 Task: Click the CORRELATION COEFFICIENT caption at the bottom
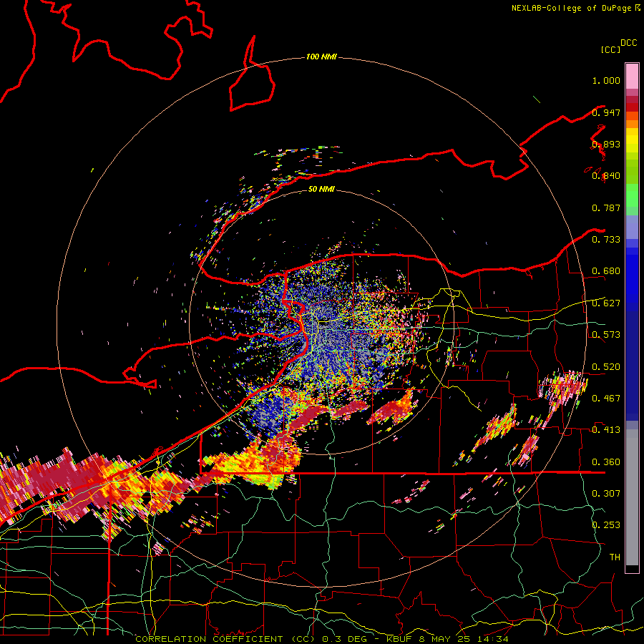tap(321, 639)
